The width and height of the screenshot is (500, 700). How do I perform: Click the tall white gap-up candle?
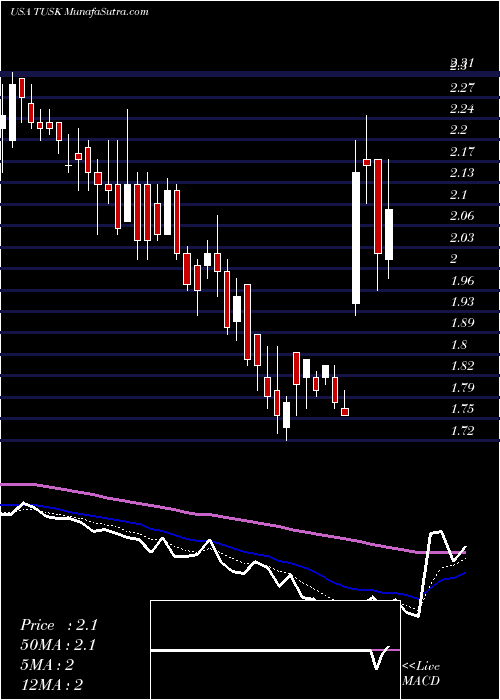pos(356,238)
